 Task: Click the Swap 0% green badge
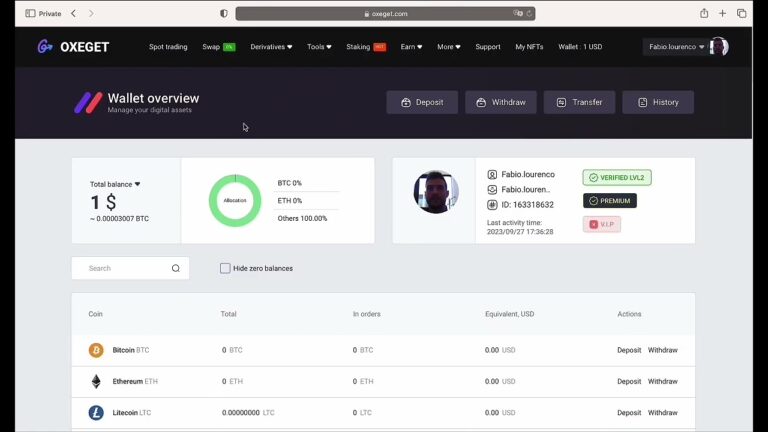click(229, 47)
